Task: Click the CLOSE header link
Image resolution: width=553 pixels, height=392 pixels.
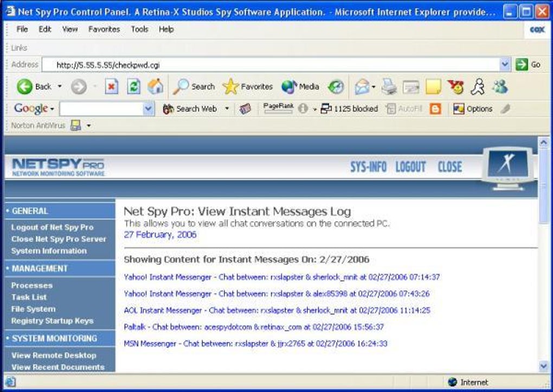Action: coord(449,166)
